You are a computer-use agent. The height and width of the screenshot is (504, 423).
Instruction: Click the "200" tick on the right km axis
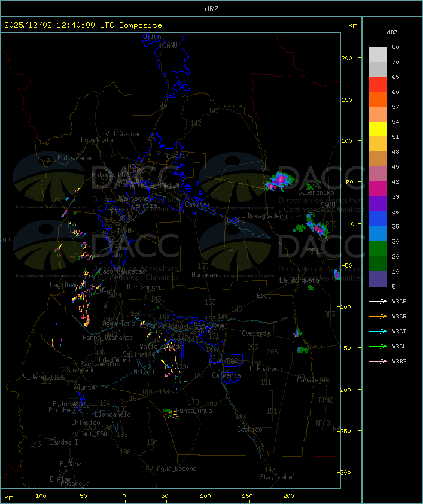pyautogui.click(x=346, y=58)
